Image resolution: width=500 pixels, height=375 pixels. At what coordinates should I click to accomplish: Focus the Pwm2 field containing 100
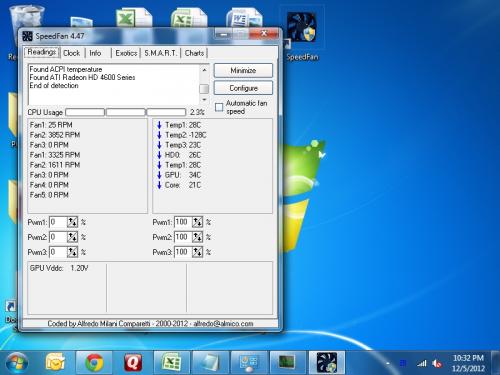click(183, 237)
